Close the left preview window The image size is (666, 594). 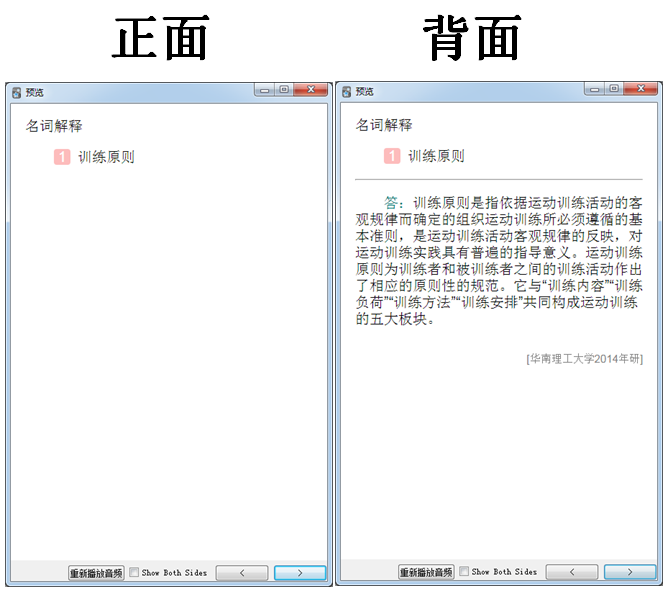coord(311,90)
